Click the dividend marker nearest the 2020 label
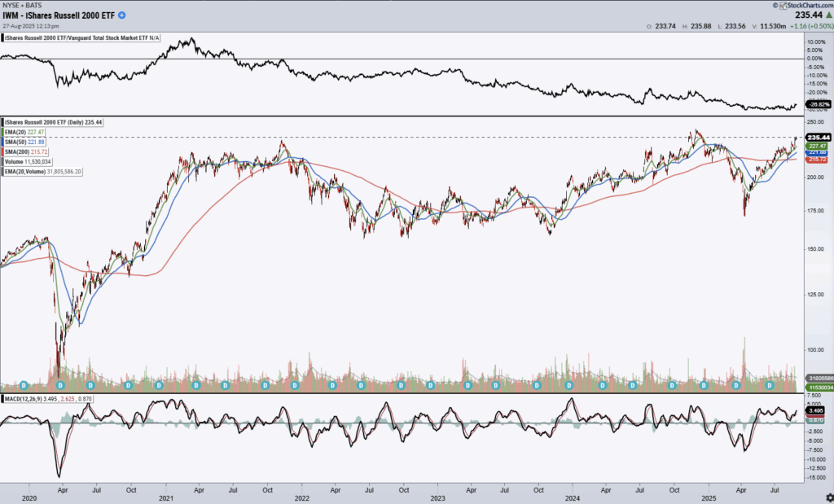Viewport: 834px width, 504px height. coord(24,384)
